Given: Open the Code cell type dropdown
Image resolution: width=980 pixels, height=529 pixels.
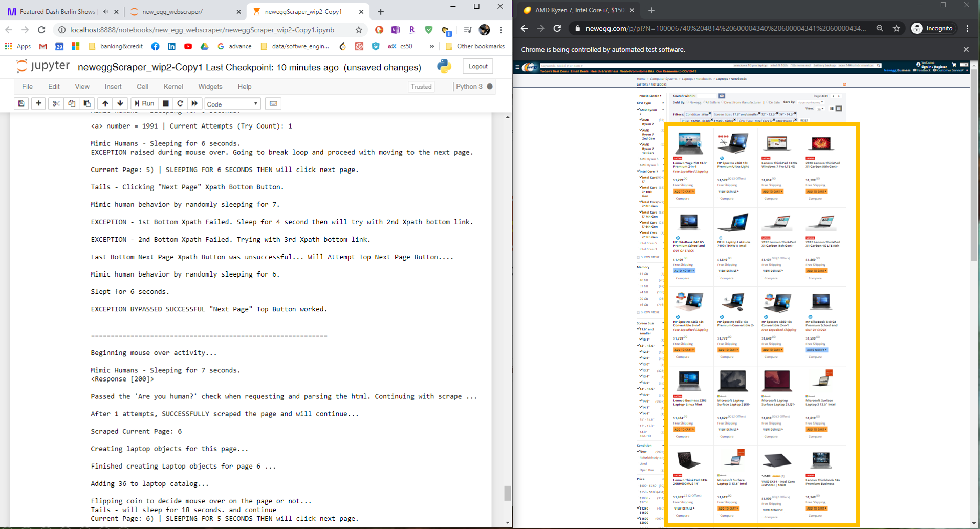Looking at the screenshot, I should pyautogui.click(x=232, y=104).
